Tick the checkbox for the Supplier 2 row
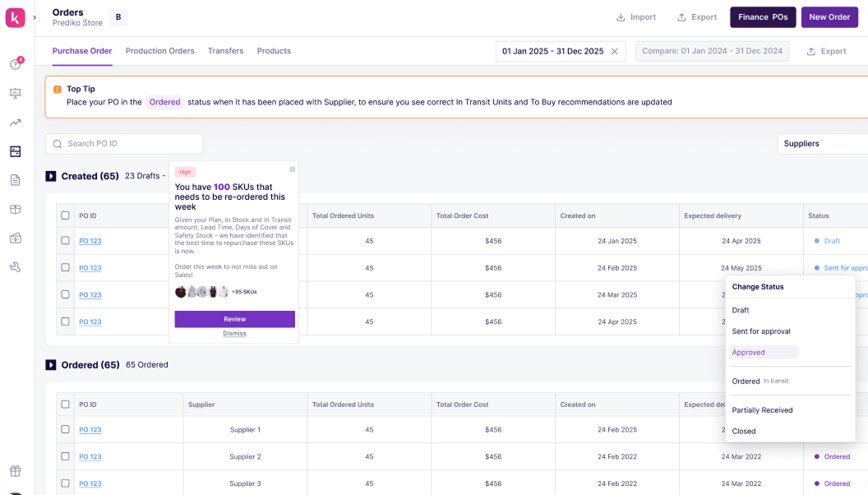Image resolution: width=868 pixels, height=495 pixels. 65,456
